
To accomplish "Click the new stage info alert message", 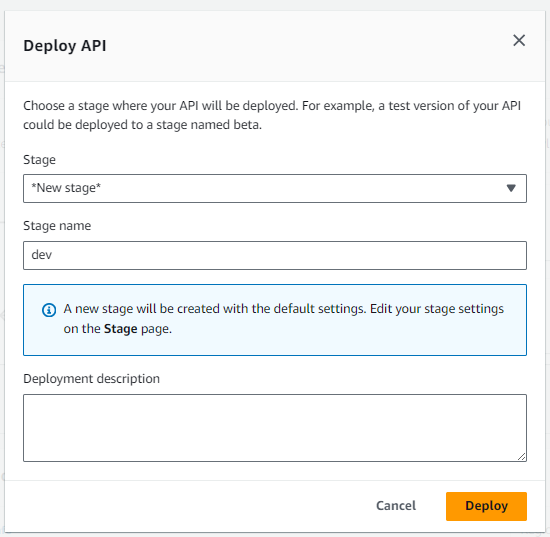I will tap(283, 319).
